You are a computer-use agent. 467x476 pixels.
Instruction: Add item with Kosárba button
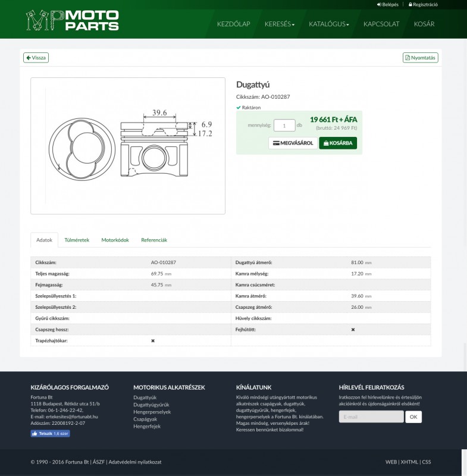(x=338, y=143)
